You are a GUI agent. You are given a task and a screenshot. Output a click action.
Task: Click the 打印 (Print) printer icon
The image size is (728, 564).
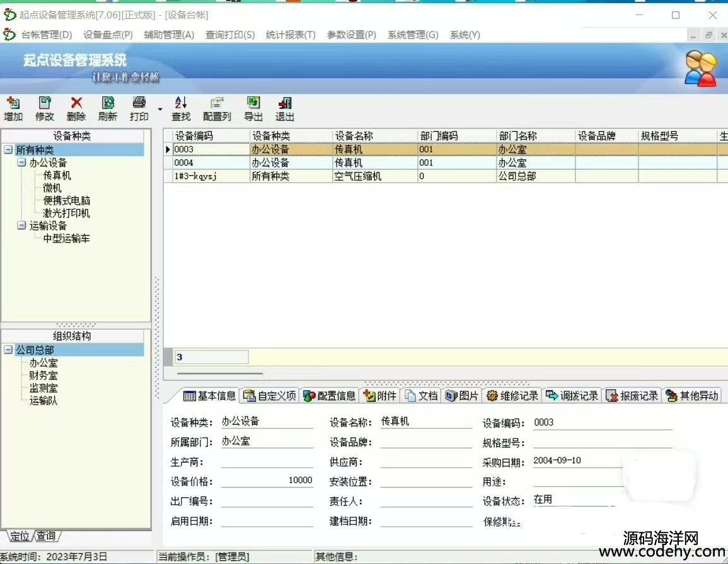[139, 103]
